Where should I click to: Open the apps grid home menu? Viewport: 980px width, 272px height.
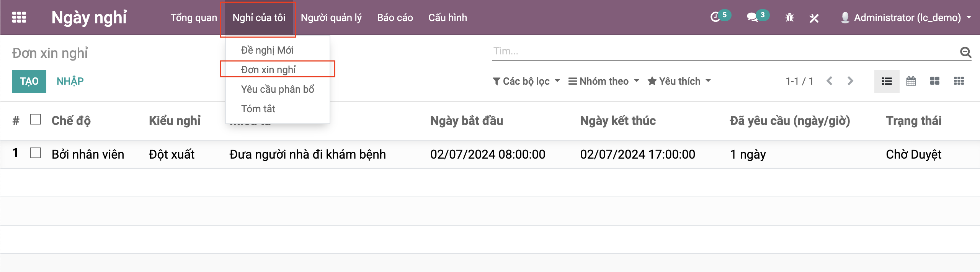tap(19, 18)
